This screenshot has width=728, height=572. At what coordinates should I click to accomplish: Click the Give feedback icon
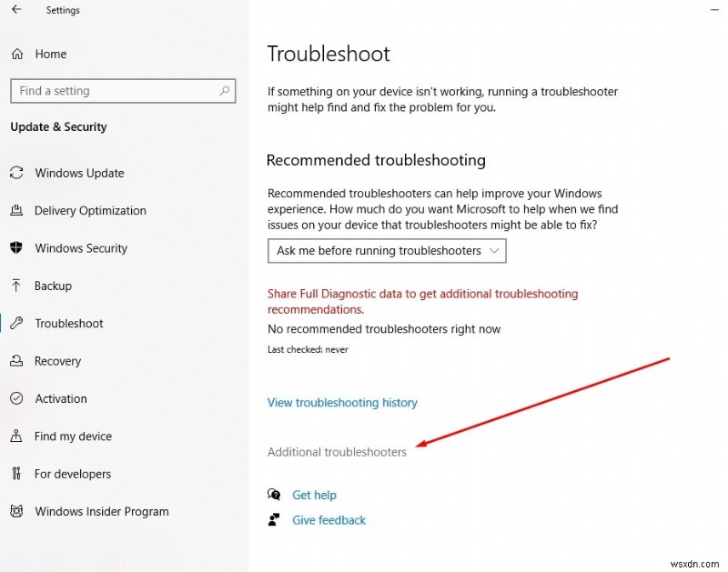pos(274,519)
